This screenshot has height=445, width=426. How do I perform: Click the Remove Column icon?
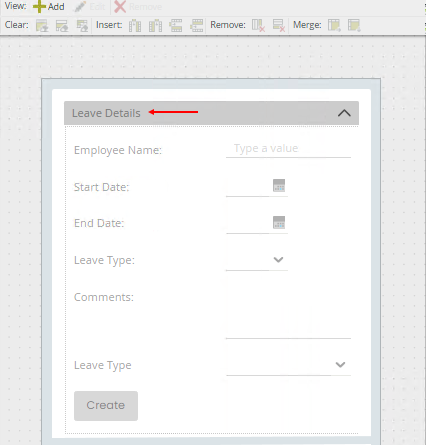(258, 25)
